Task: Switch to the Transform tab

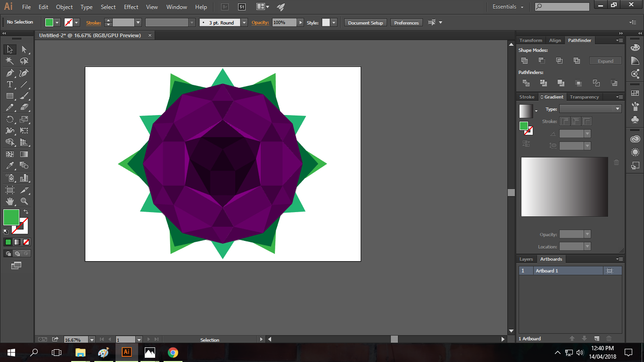Action: tap(531, 41)
